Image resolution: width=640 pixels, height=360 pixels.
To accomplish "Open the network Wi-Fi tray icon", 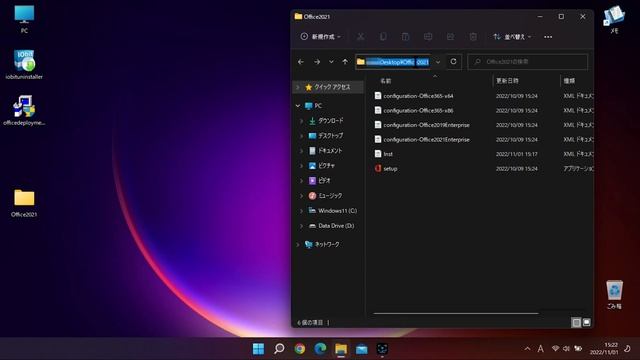I will tap(555, 349).
